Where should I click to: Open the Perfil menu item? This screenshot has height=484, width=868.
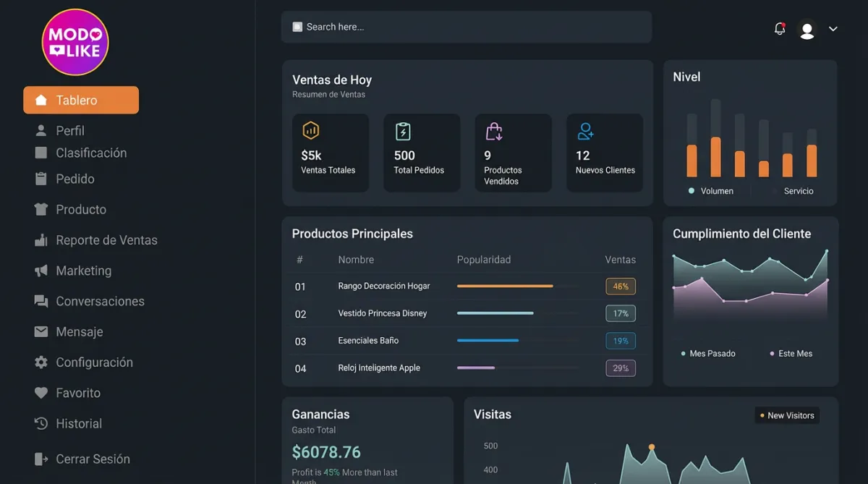pos(70,131)
